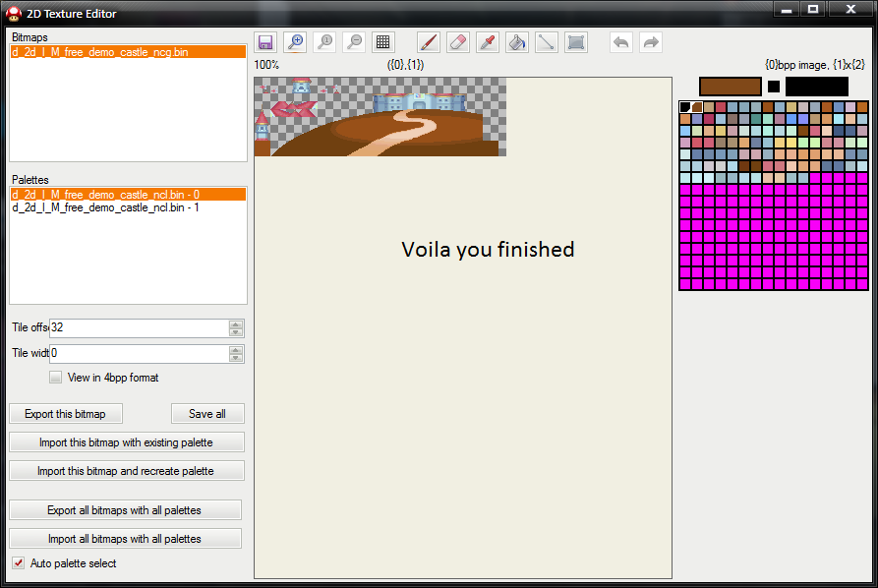
Task: Select the Eyedropper color picker tool
Action: point(488,42)
